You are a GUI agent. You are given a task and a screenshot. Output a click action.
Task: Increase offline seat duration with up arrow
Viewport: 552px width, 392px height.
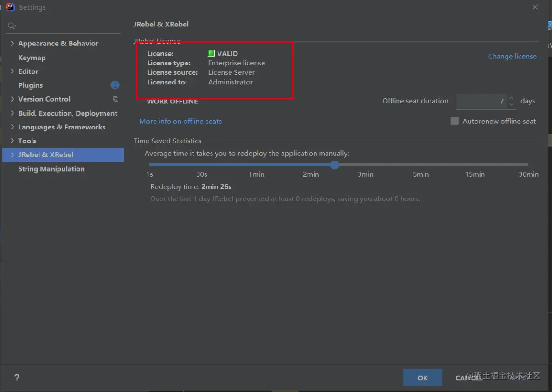[x=511, y=98]
